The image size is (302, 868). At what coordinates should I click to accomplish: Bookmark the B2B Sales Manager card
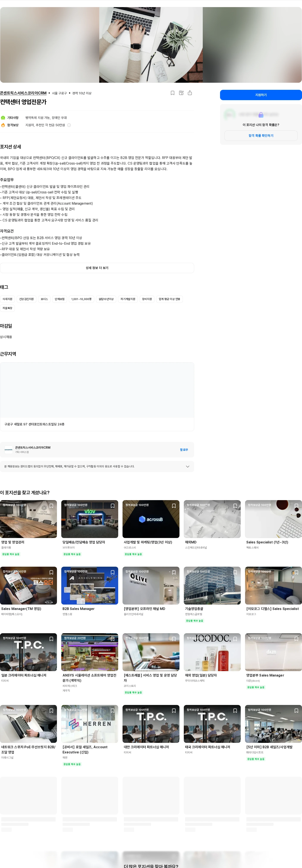point(113,572)
